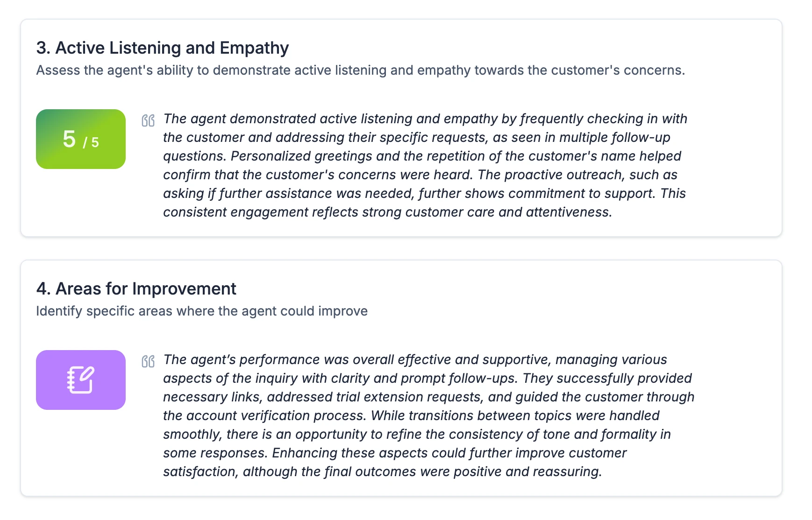812x520 pixels.
Task: Click the sentence starting 'While transitions between topics'
Action: (417, 434)
